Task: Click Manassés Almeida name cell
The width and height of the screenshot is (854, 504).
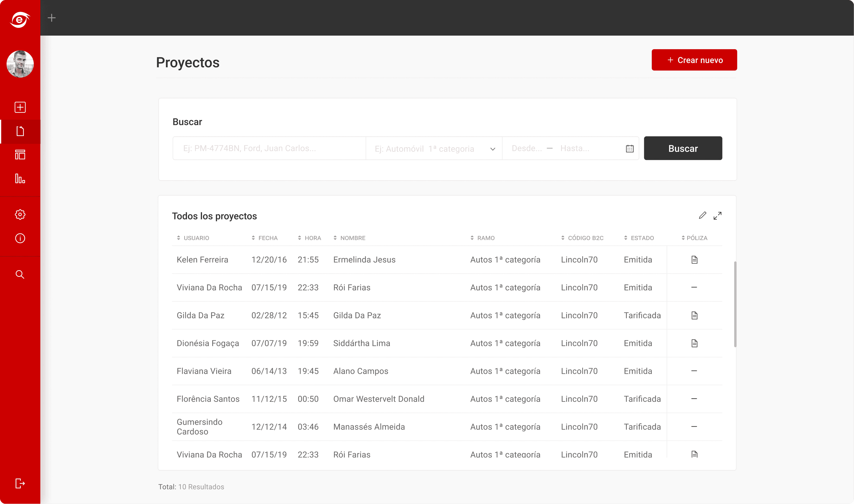Action: [369, 427]
